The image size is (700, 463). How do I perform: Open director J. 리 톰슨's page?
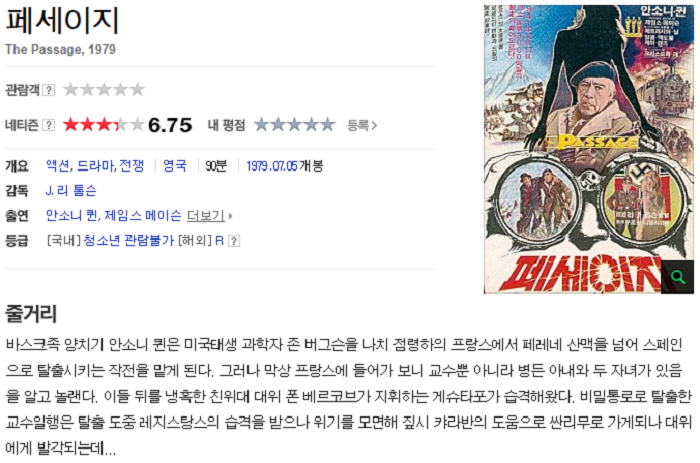tap(71, 191)
